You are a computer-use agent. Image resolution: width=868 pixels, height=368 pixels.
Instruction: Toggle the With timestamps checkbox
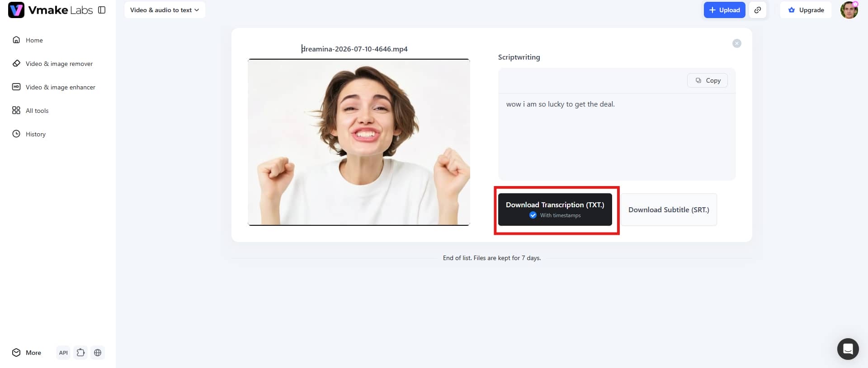(x=533, y=215)
